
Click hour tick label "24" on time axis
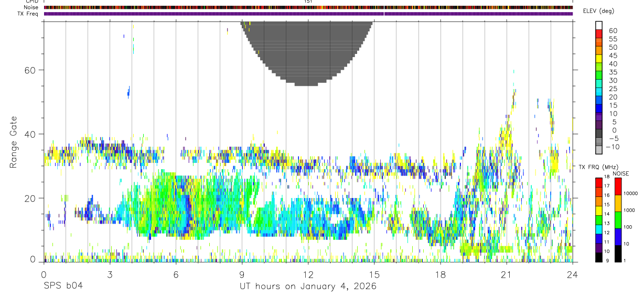click(573, 274)
